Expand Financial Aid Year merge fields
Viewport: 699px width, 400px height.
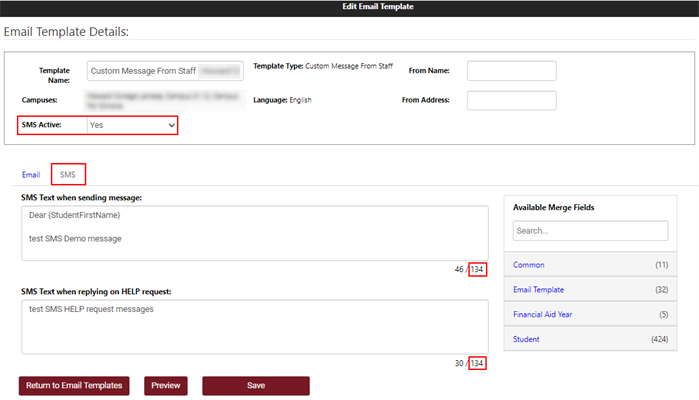(x=590, y=315)
